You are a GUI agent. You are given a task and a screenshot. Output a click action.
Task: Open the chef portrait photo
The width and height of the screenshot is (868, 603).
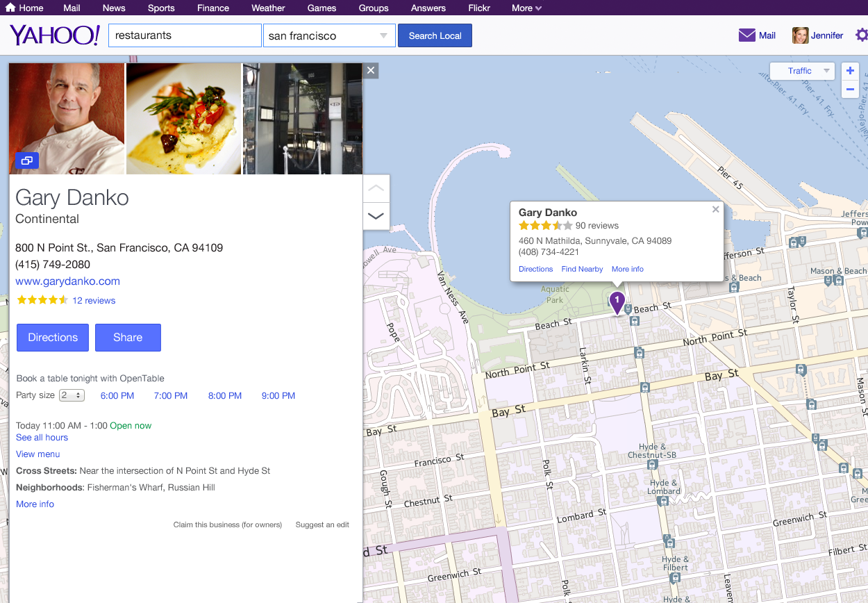click(67, 119)
